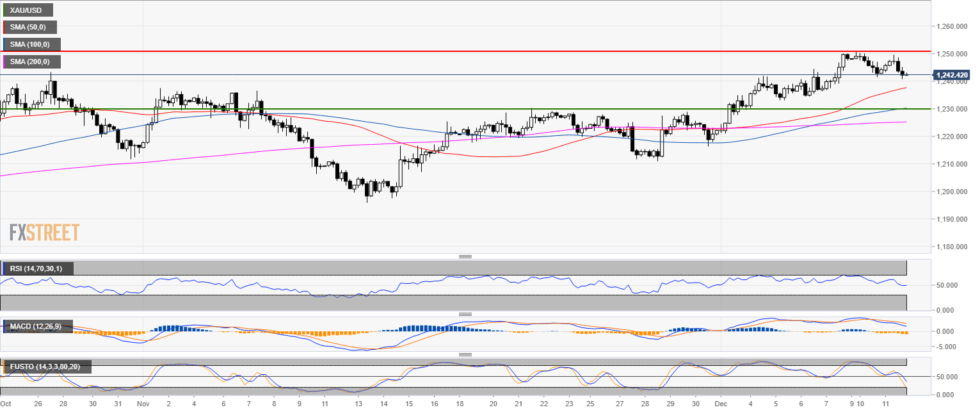Image resolution: width=980 pixels, height=412 pixels.
Task: Click the current price tag 1,242.420
Action: [x=951, y=75]
